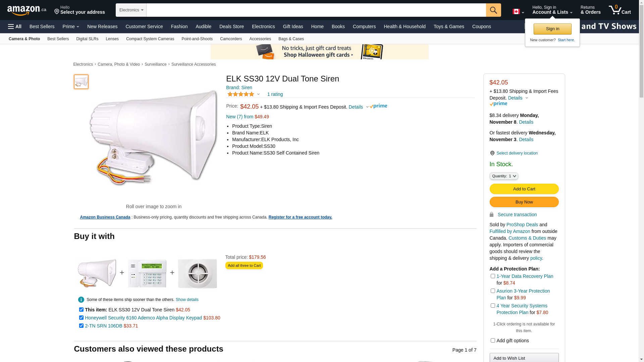644x362 pixels.
Task: Click the Canada flag language selector
Action: [x=518, y=12]
